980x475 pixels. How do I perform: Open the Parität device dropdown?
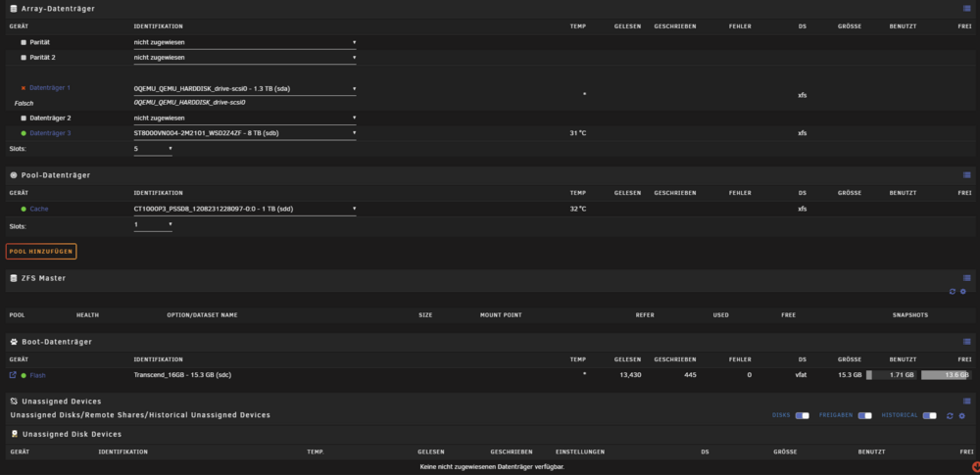(x=245, y=42)
